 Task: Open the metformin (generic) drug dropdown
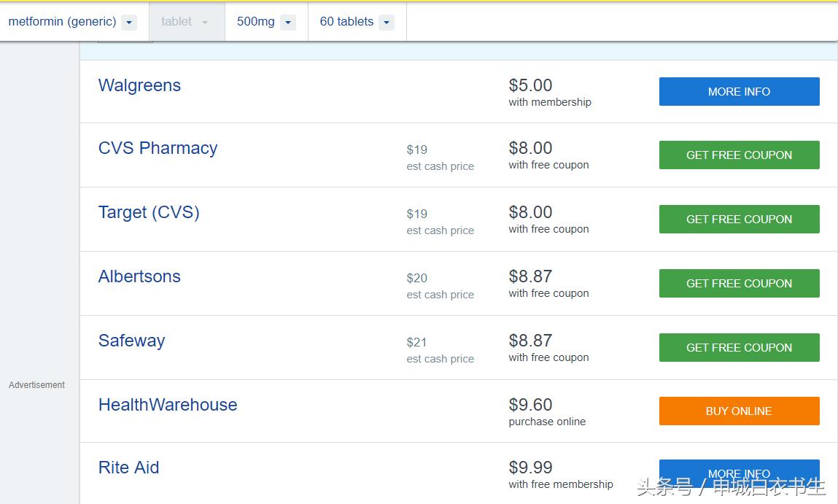71,22
